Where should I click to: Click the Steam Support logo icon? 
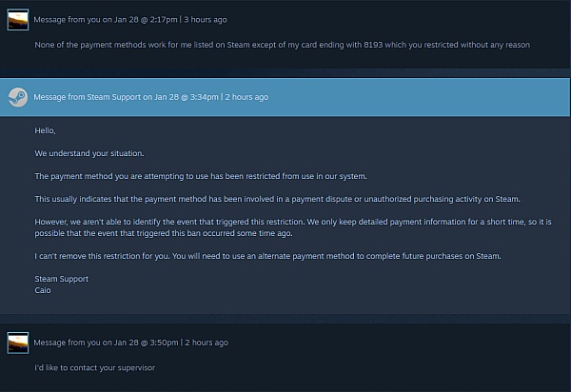[18, 97]
